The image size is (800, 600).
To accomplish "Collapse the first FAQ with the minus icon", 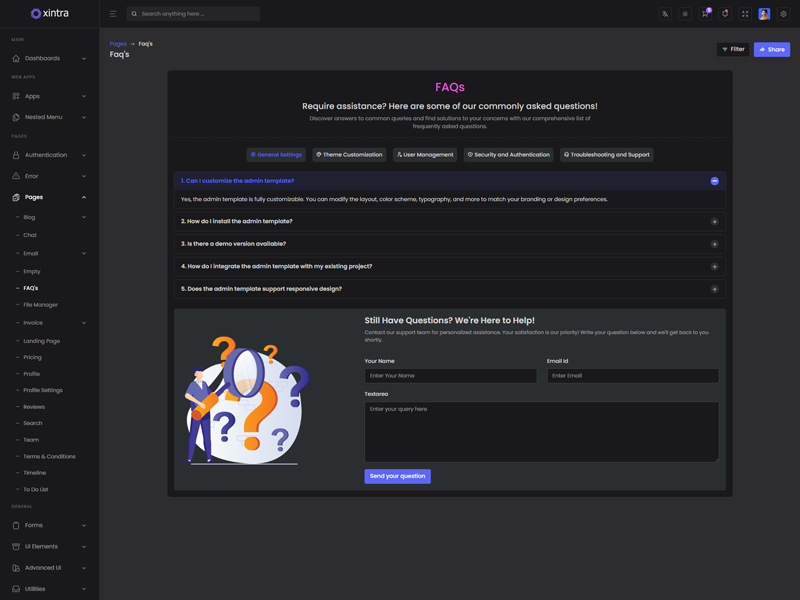I will pyautogui.click(x=714, y=181).
